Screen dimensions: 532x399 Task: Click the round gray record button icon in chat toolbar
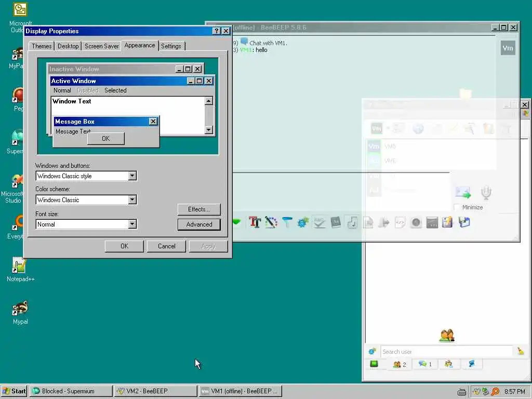416,222
